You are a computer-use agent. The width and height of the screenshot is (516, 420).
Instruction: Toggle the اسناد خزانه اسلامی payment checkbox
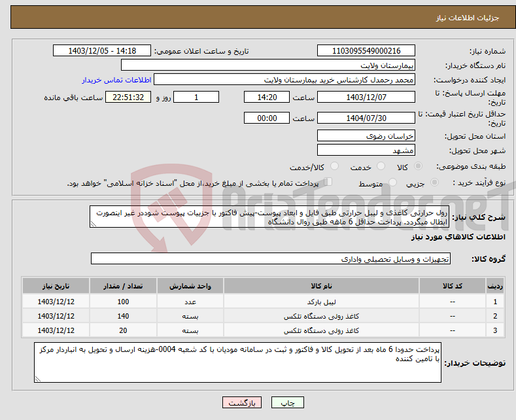click(328, 182)
